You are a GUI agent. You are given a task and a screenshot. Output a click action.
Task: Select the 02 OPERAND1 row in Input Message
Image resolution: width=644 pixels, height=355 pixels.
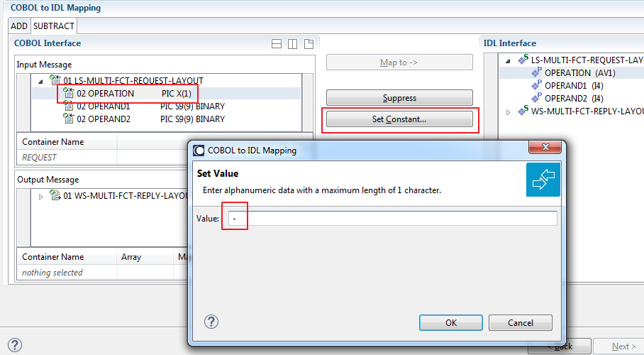(167, 106)
